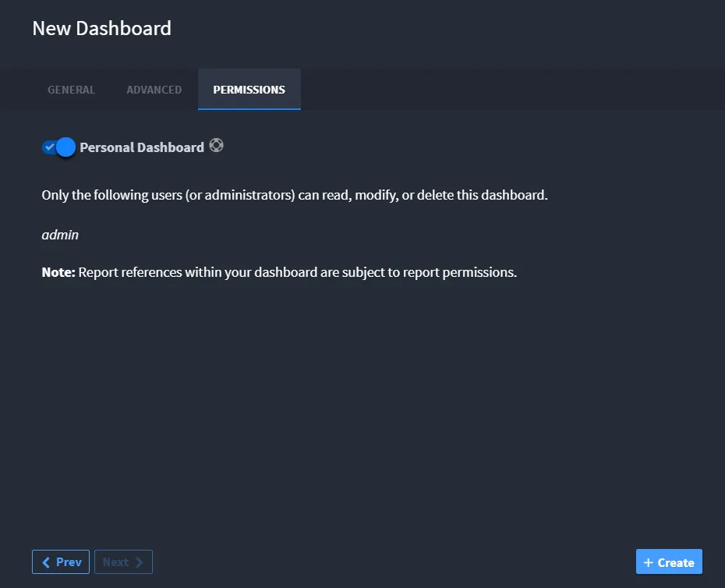Click the Personal Dashboard label
The image size is (725, 588).
pos(142,147)
